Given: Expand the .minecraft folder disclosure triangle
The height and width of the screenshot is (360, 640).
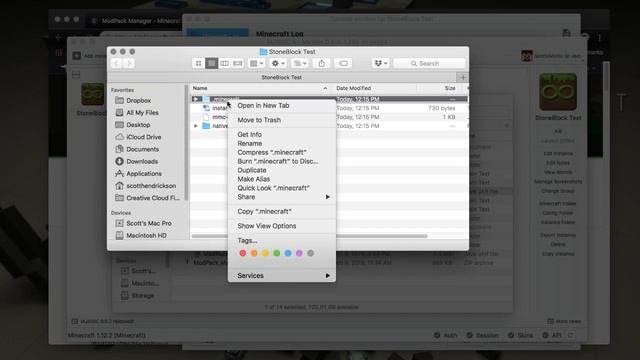Looking at the screenshot, I should 196,99.
